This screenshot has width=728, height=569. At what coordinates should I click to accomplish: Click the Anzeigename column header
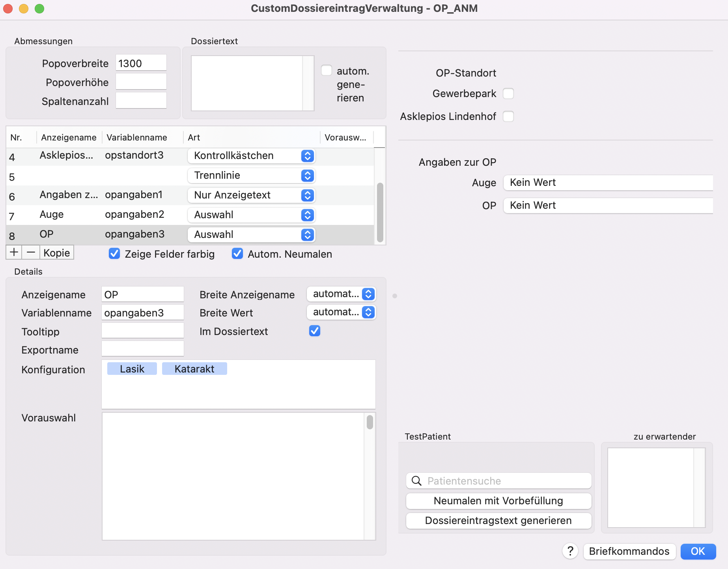[x=69, y=137]
